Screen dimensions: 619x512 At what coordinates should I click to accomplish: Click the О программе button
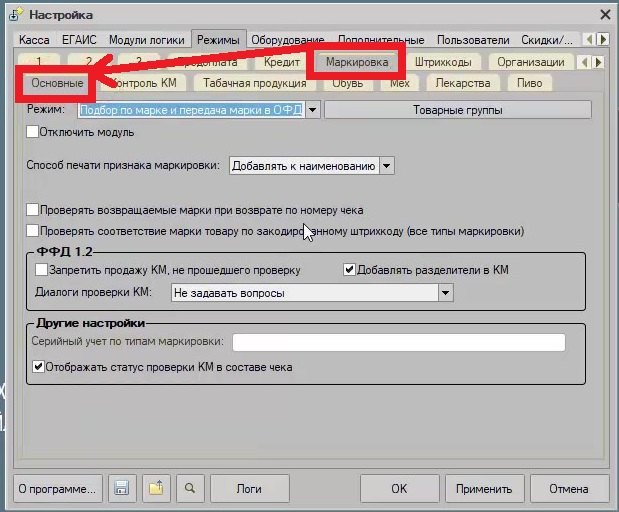(58, 488)
